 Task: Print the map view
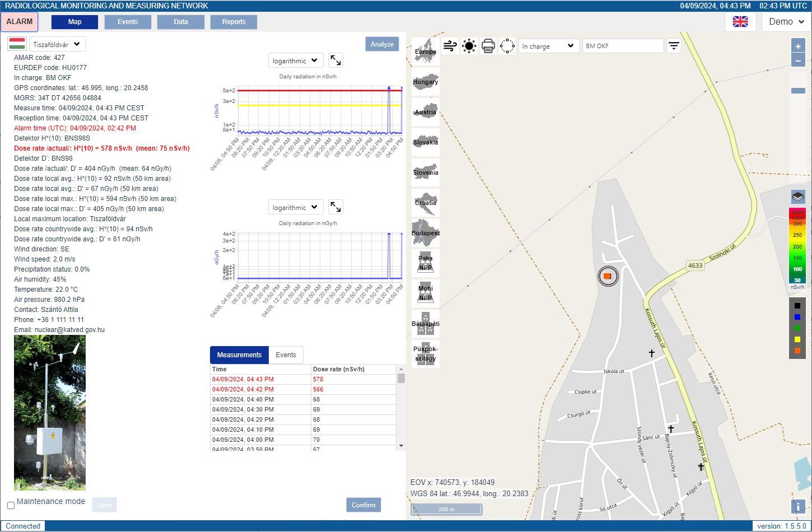[488, 46]
